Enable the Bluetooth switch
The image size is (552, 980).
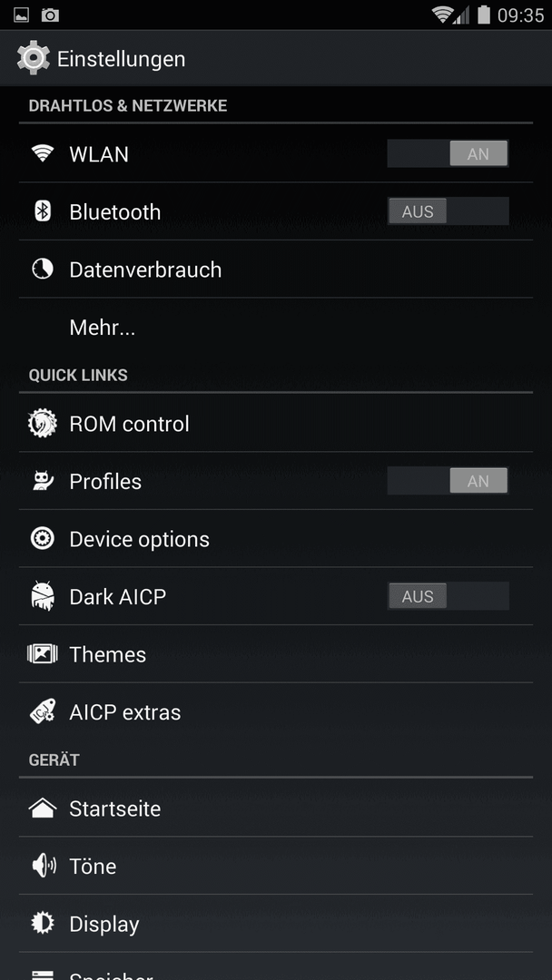point(448,211)
